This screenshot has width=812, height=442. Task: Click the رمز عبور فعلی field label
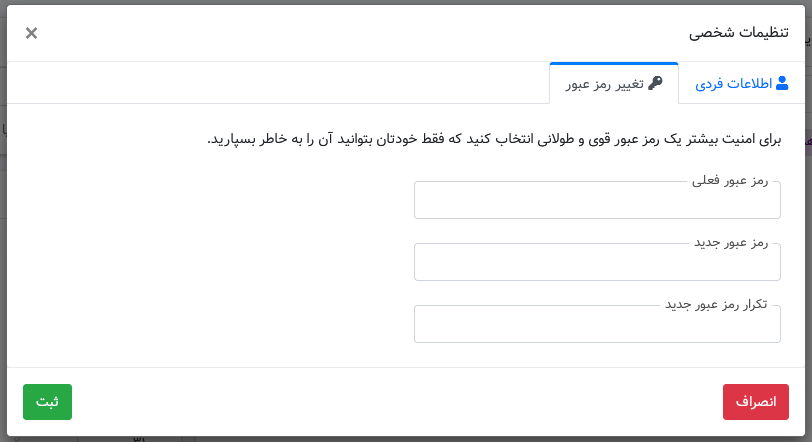[x=730, y=181]
